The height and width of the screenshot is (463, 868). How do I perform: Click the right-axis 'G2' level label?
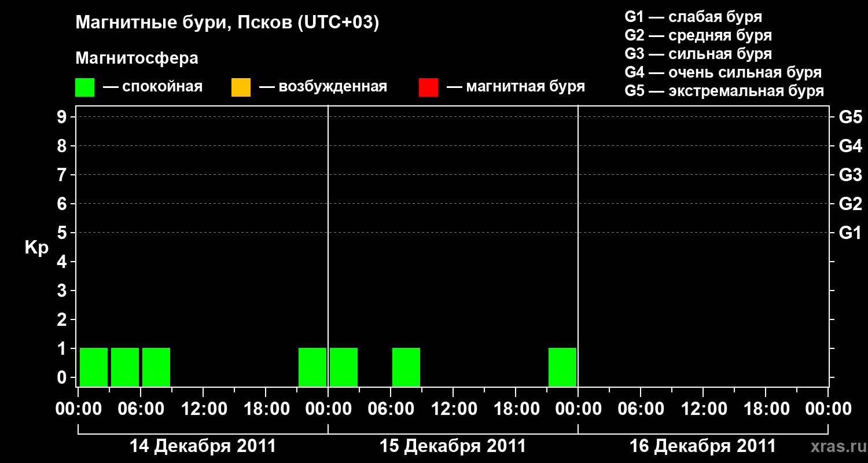pos(850,204)
